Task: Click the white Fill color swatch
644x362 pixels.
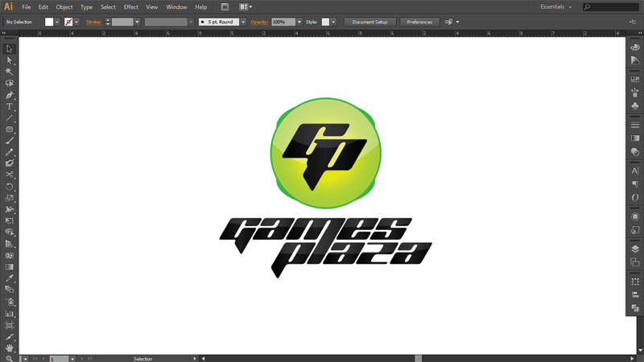Action: (49, 22)
